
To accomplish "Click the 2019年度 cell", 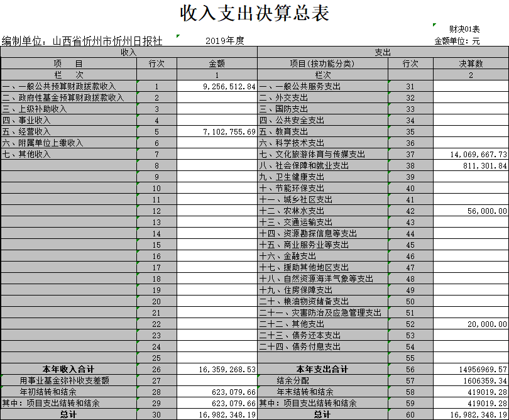I will pyautogui.click(x=224, y=41).
